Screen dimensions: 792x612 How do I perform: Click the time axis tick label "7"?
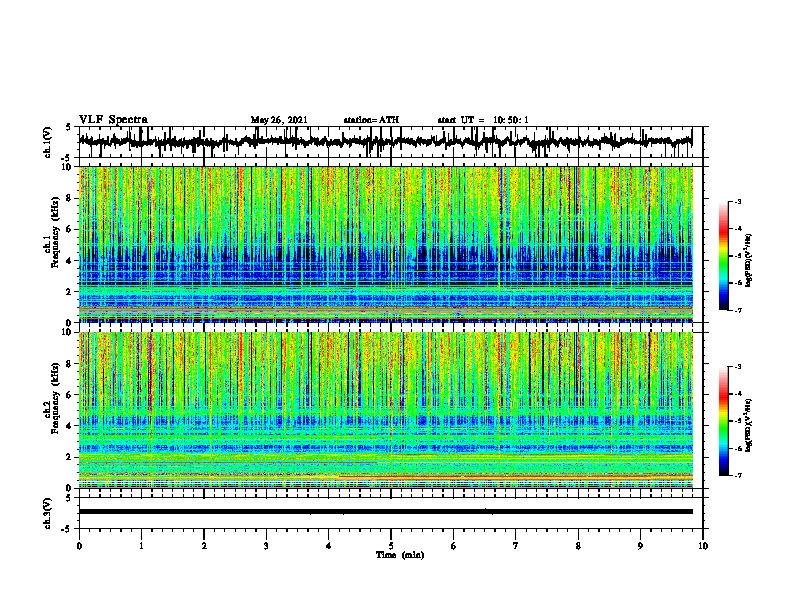tap(516, 546)
